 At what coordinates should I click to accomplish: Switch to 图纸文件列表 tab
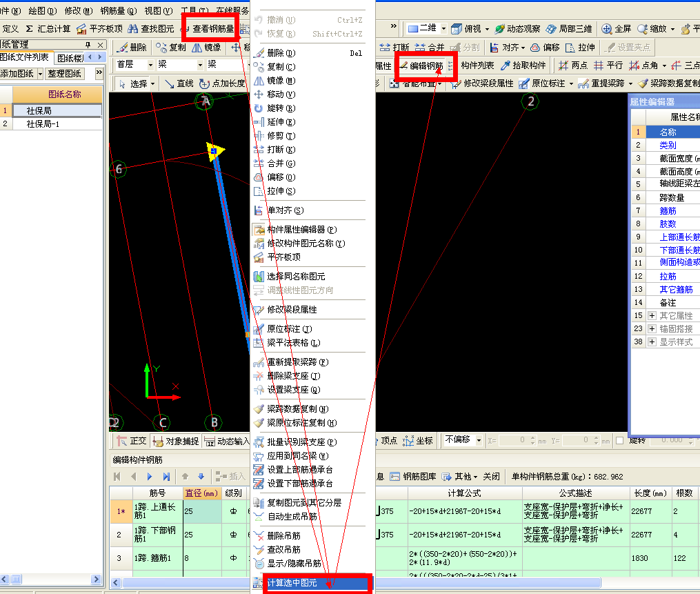click(26, 58)
